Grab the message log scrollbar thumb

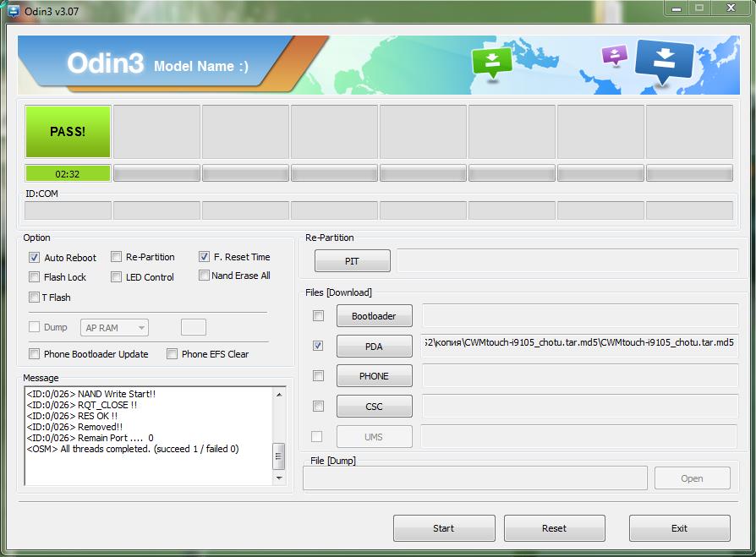tap(279, 456)
